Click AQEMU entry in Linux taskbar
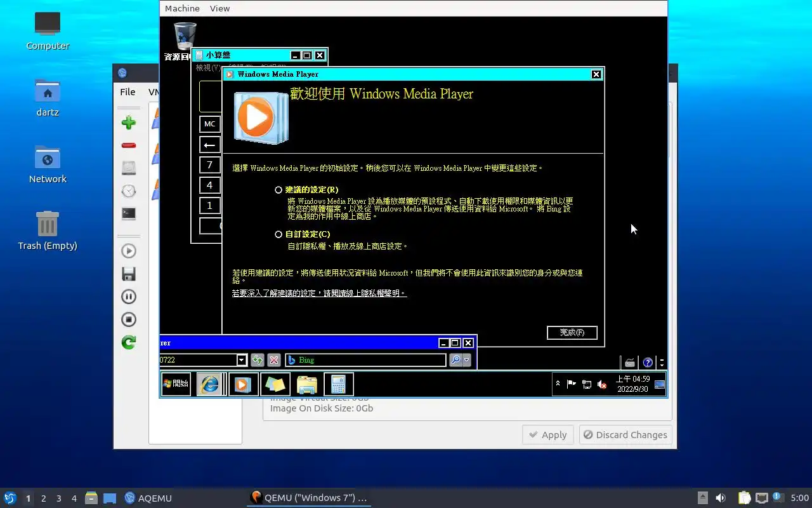The height and width of the screenshot is (508, 812). tap(148, 498)
